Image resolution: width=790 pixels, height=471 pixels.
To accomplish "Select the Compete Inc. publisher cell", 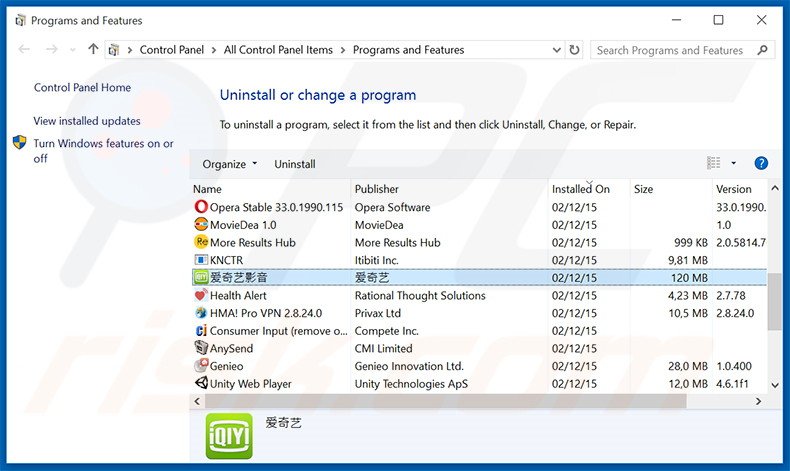I will [386, 330].
